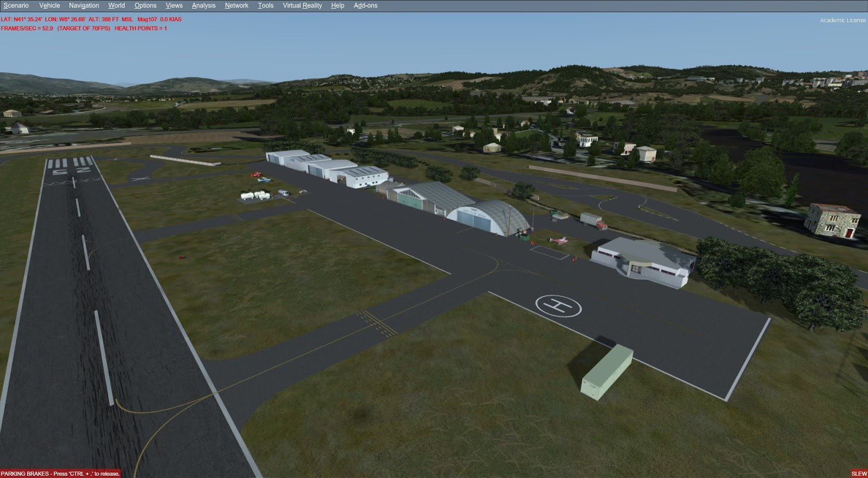The width and height of the screenshot is (868, 478).
Task: Click the LAT N41° 35.24' readout
Action: coord(21,19)
